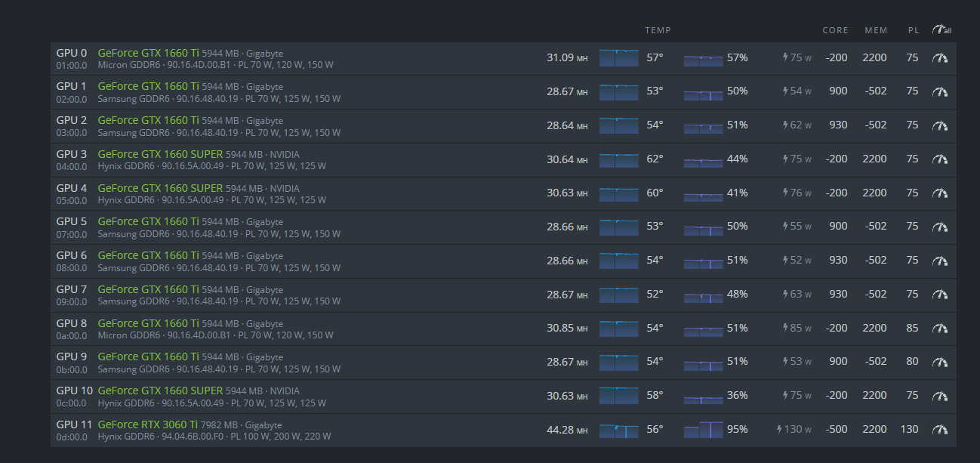Click GPU 9 bus ID 0b:00.0
Viewport: 980px width, 463px height.
coord(71,369)
